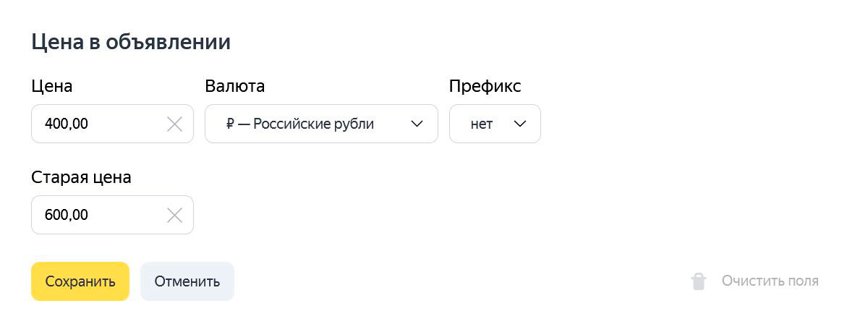
Task: Clear the Цена field using its X icon
Action: coord(174,124)
